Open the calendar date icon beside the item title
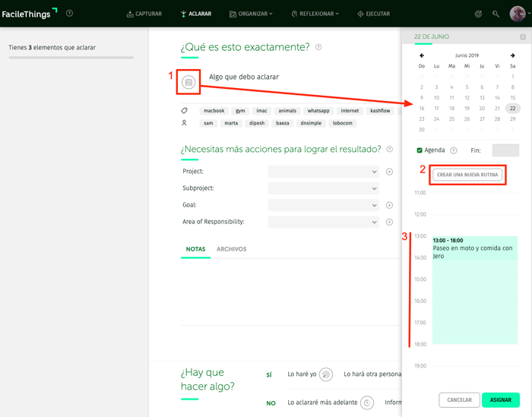 point(188,82)
